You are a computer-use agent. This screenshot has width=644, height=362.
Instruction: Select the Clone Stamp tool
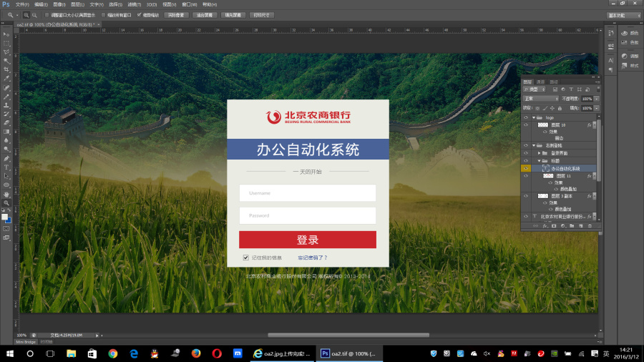click(x=6, y=105)
